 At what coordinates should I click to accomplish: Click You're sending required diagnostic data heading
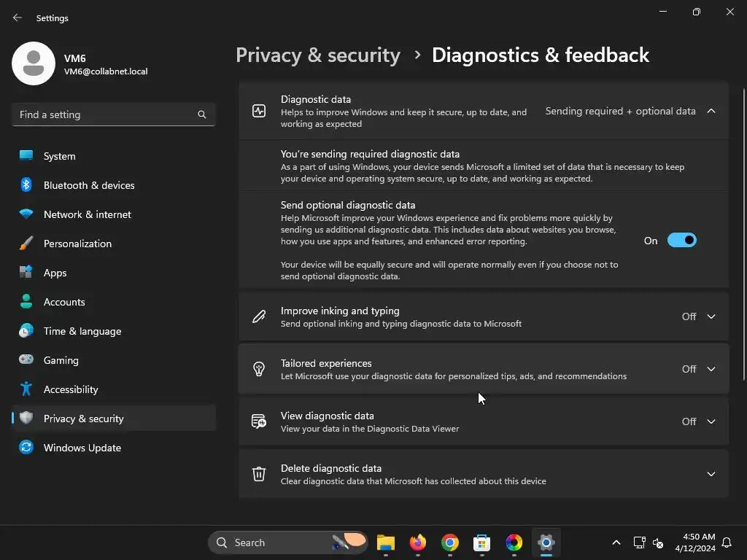[370, 154]
